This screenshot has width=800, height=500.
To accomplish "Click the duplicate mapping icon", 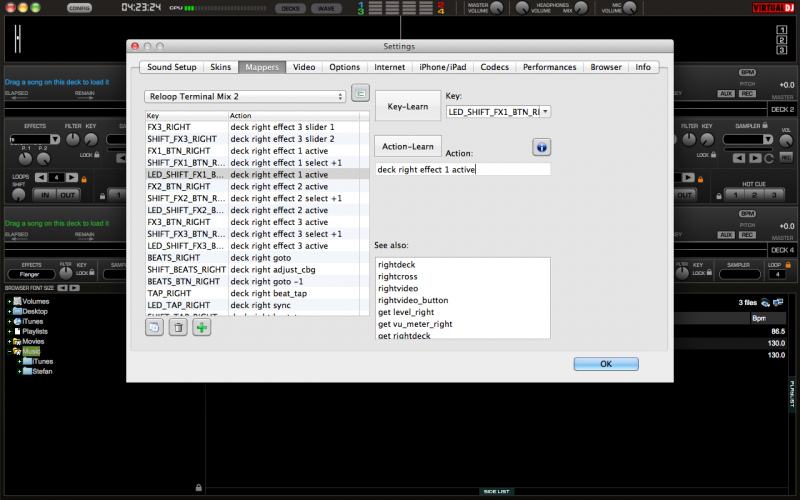I will point(155,327).
